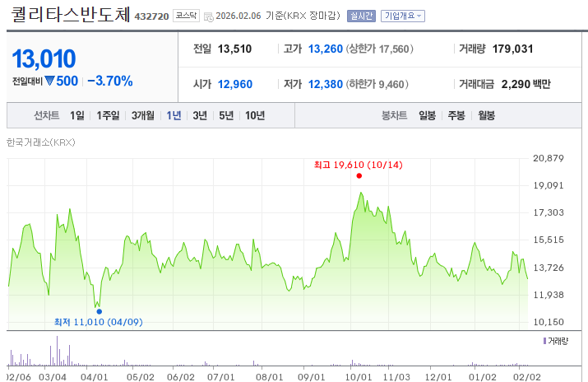Click the 전일 value 13,510
Image resolution: width=588 pixels, height=382 pixels.
tap(234, 49)
